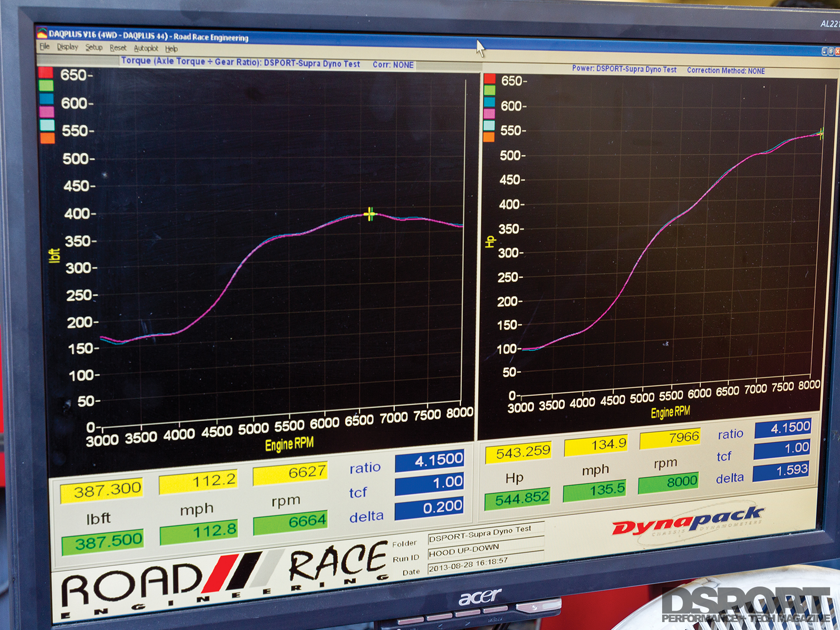Click 'Engine RPM' axis label on power graph
Image resolution: width=840 pixels, height=630 pixels.
(671, 412)
